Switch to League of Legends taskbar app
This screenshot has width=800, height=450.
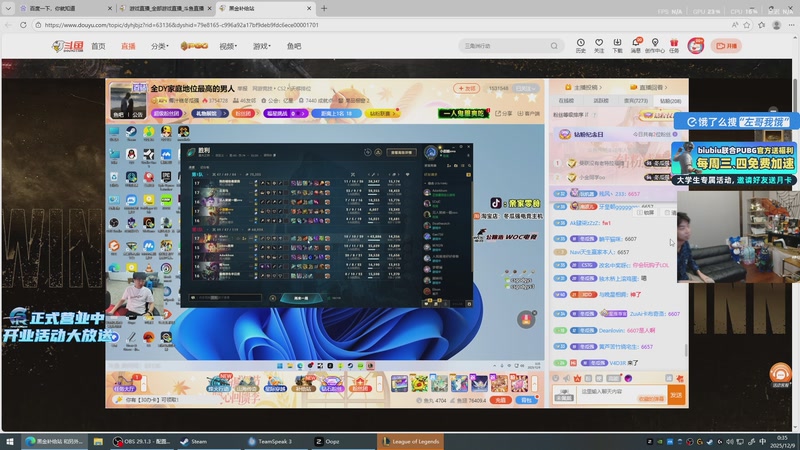point(410,441)
